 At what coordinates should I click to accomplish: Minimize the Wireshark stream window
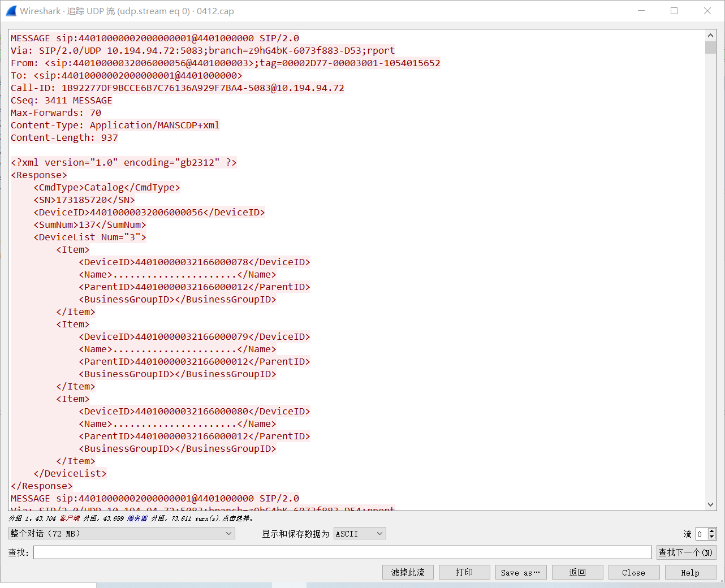click(641, 11)
